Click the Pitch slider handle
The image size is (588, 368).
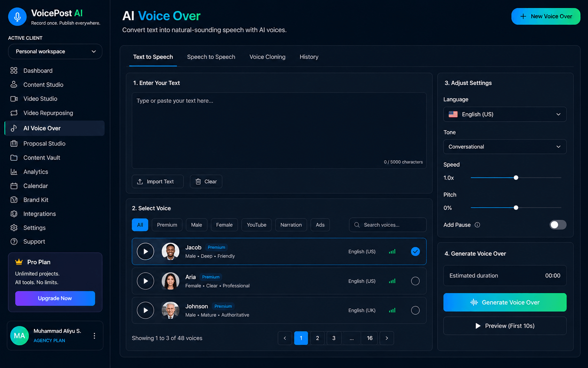click(x=516, y=208)
